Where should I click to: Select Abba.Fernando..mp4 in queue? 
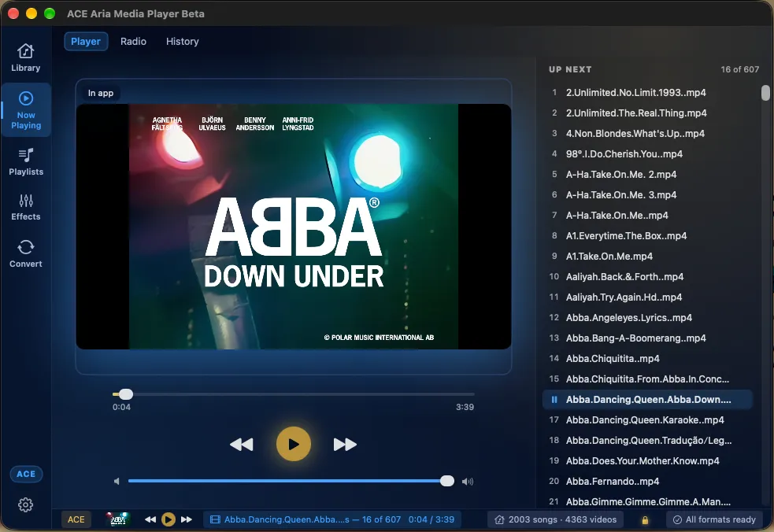[647, 482]
